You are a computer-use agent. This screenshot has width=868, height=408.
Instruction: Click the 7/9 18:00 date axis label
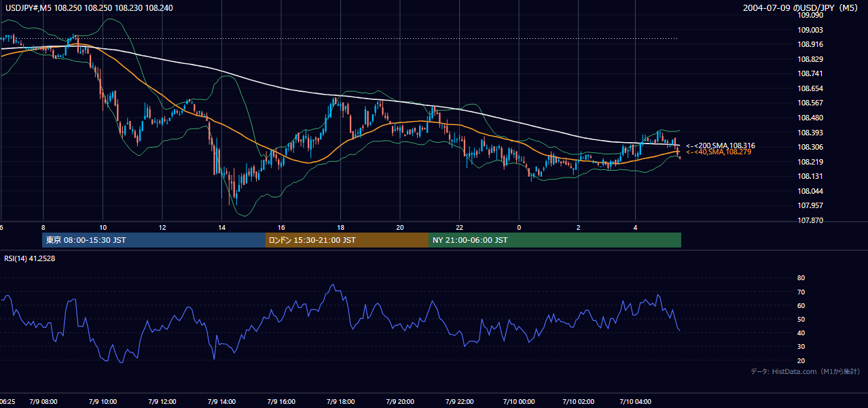click(340, 402)
